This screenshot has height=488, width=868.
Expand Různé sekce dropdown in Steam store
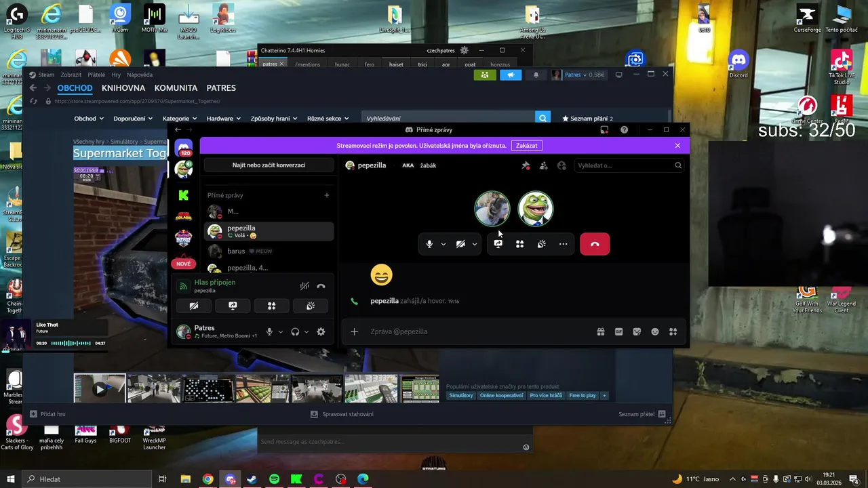pos(328,119)
